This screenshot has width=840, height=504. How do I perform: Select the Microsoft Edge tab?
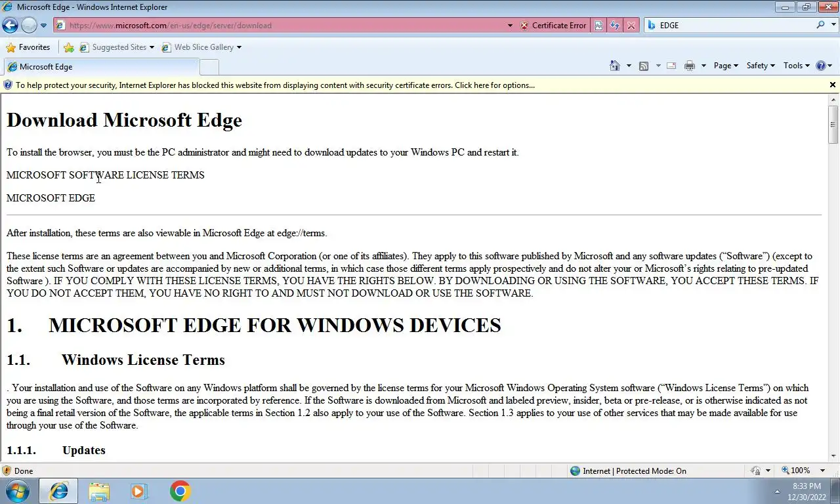(x=100, y=67)
